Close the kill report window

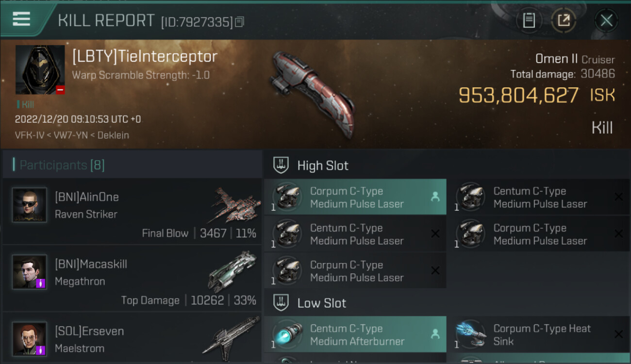tap(606, 20)
